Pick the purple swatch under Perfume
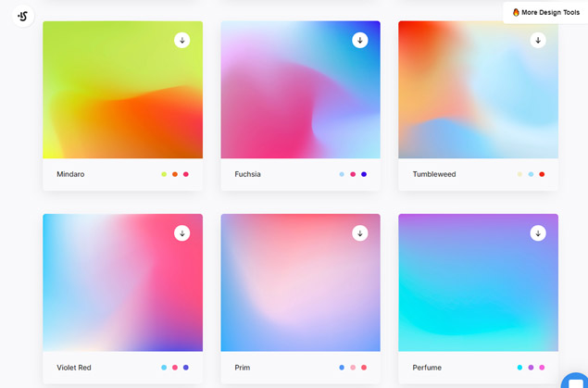Viewport: 588px width, 388px height. (x=531, y=368)
